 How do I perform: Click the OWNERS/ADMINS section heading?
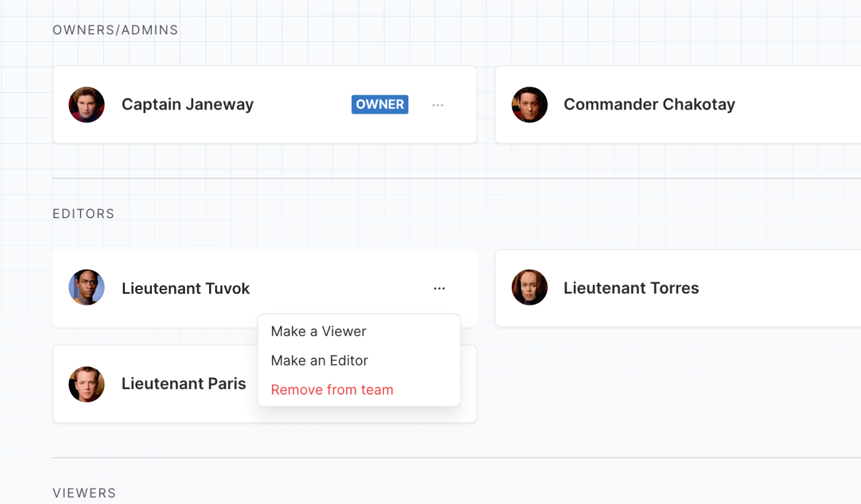pyautogui.click(x=116, y=30)
